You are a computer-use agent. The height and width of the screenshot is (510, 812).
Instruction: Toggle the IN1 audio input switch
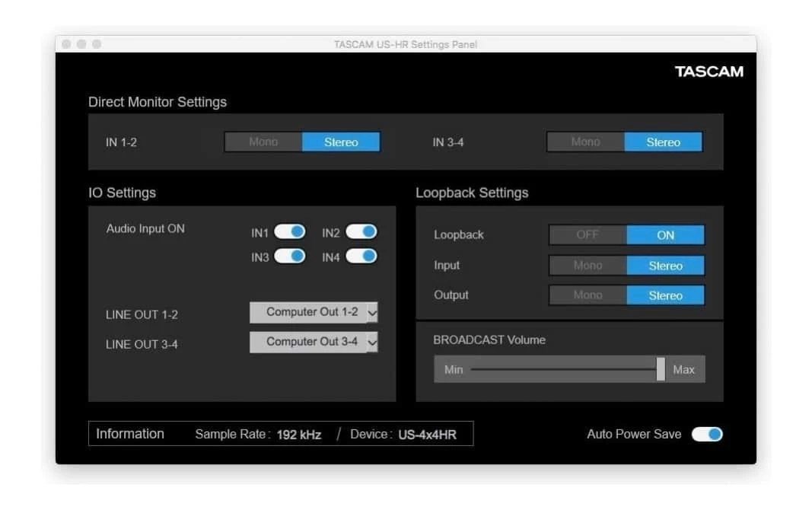tap(289, 232)
